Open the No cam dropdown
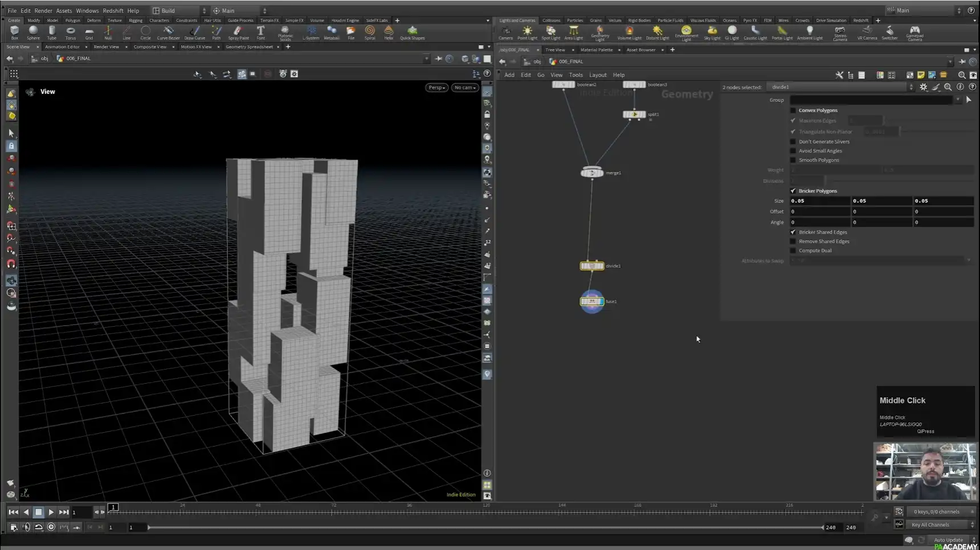Image resolution: width=980 pixels, height=550 pixels. coord(464,87)
